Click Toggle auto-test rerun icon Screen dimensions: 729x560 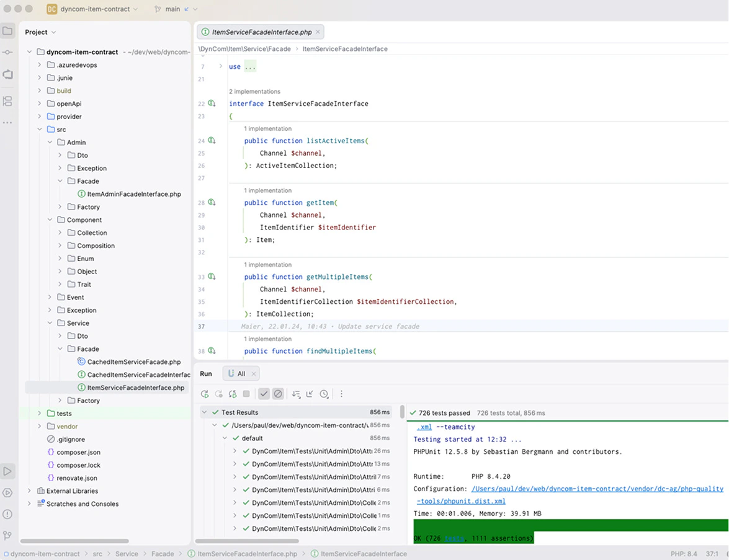pyautogui.click(x=233, y=394)
